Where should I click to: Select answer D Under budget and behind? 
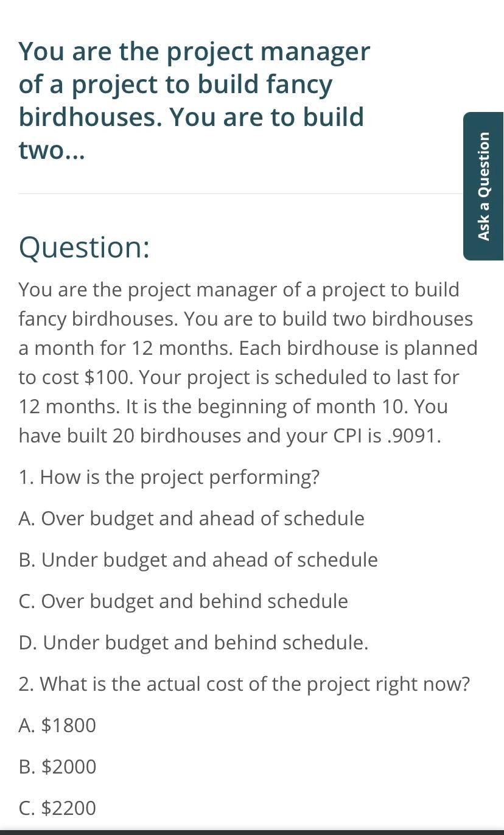tap(192, 643)
